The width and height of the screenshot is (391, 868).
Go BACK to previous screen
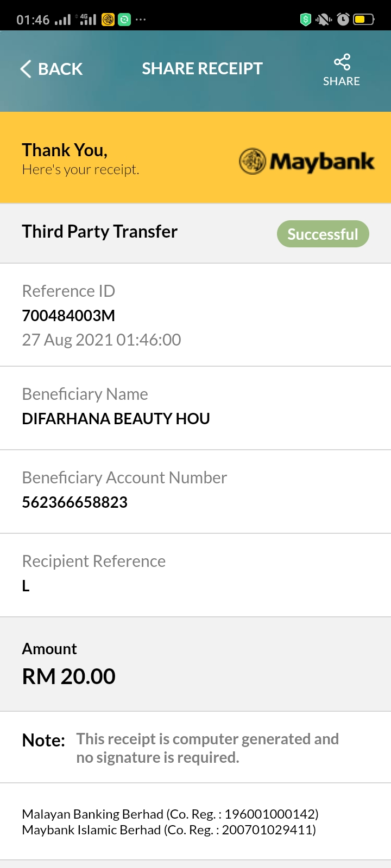pyautogui.click(x=52, y=69)
